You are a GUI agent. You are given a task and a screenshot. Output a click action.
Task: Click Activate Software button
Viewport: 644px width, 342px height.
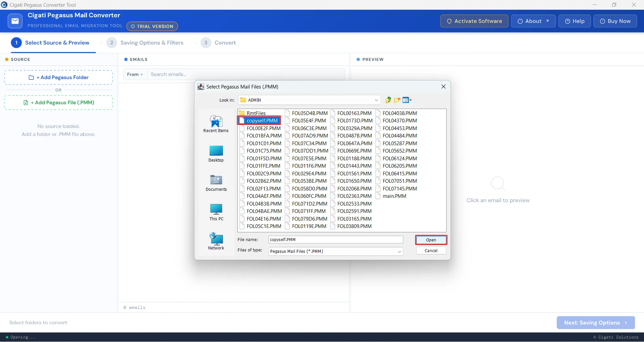pyautogui.click(x=474, y=21)
